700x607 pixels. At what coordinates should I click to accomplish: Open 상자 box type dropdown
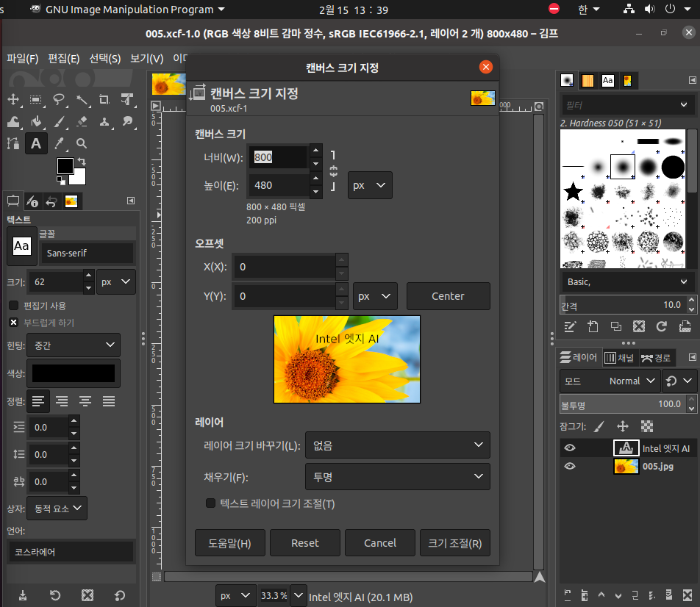pyautogui.click(x=57, y=508)
